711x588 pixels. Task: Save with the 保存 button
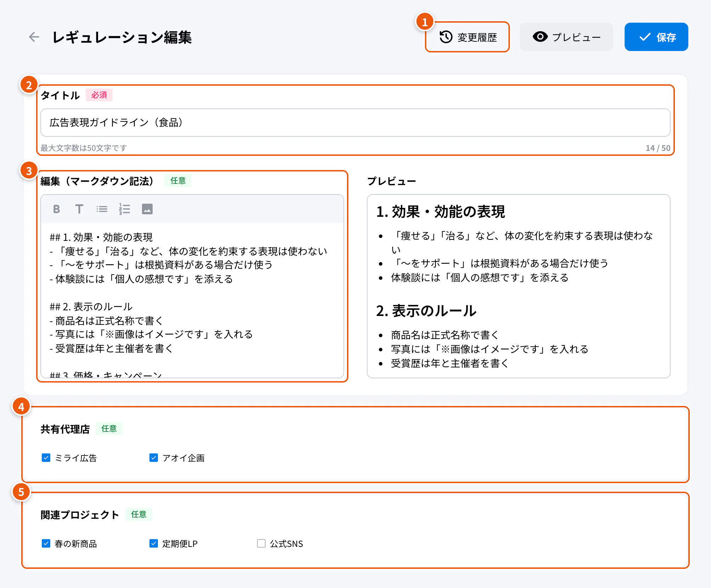(656, 37)
